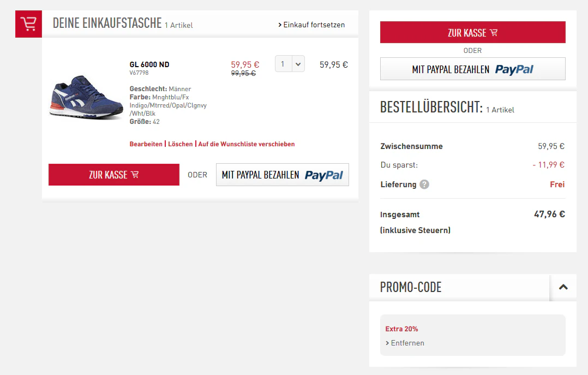Image resolution: width=588 pixels, height=375 pixels.
Task: Pay with PayPal button below the product
Action: [x=283, y=175]
